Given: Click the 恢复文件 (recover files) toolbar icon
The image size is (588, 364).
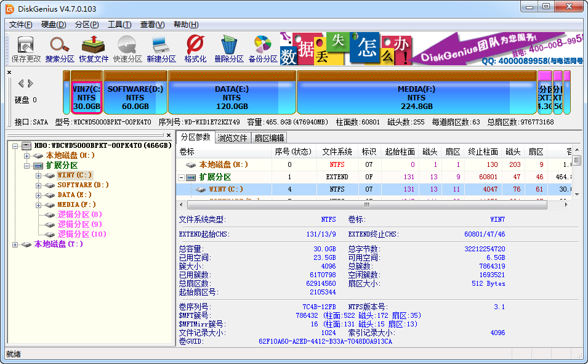Looking at the screenshot, I should (x=94, y=49).
